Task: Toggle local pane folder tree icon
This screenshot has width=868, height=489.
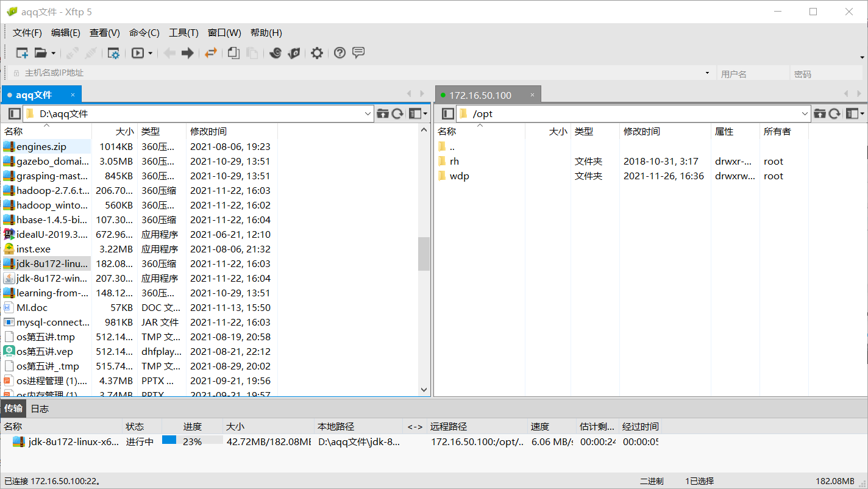Action: (x=15, y=113)
